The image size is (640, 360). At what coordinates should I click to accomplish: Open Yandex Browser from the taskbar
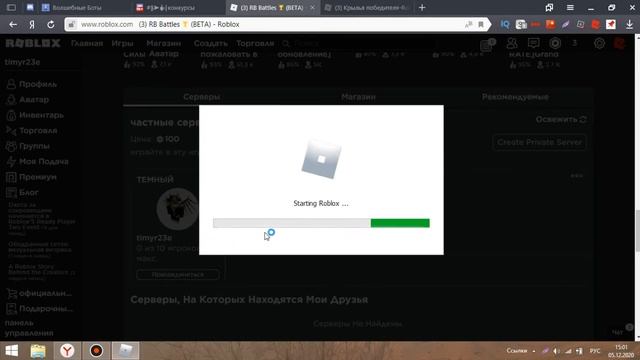pos(67,351)
